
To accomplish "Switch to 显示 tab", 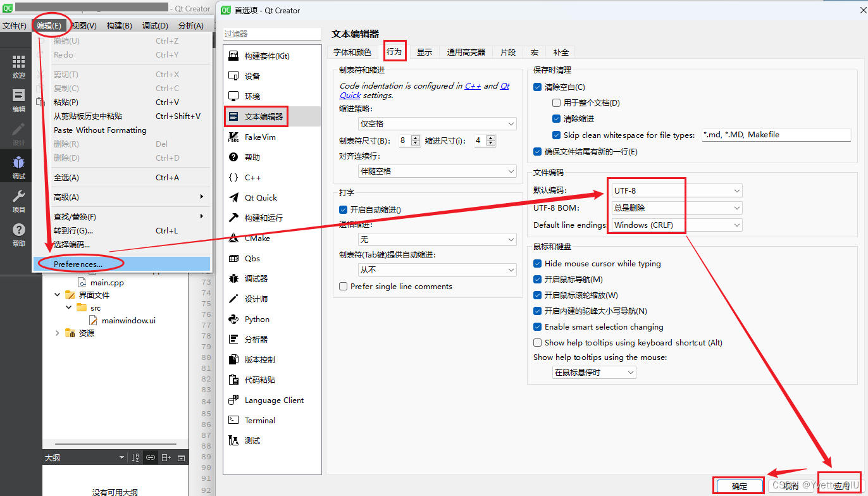I will point(425,52).
